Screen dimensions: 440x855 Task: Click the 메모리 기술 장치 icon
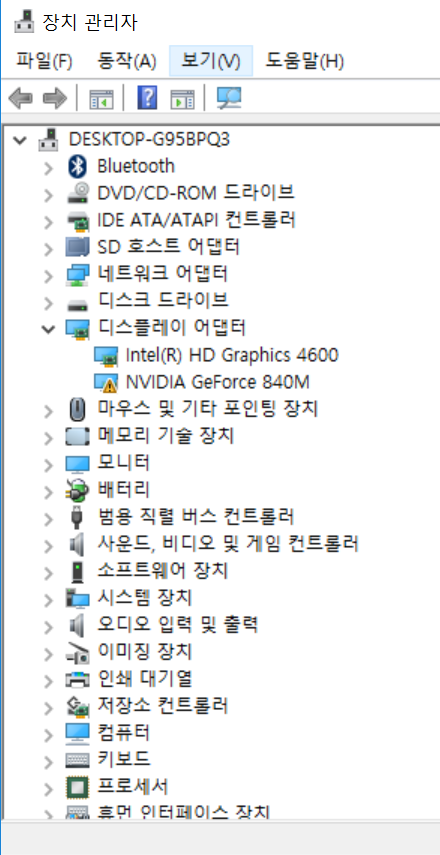point(77,436)
